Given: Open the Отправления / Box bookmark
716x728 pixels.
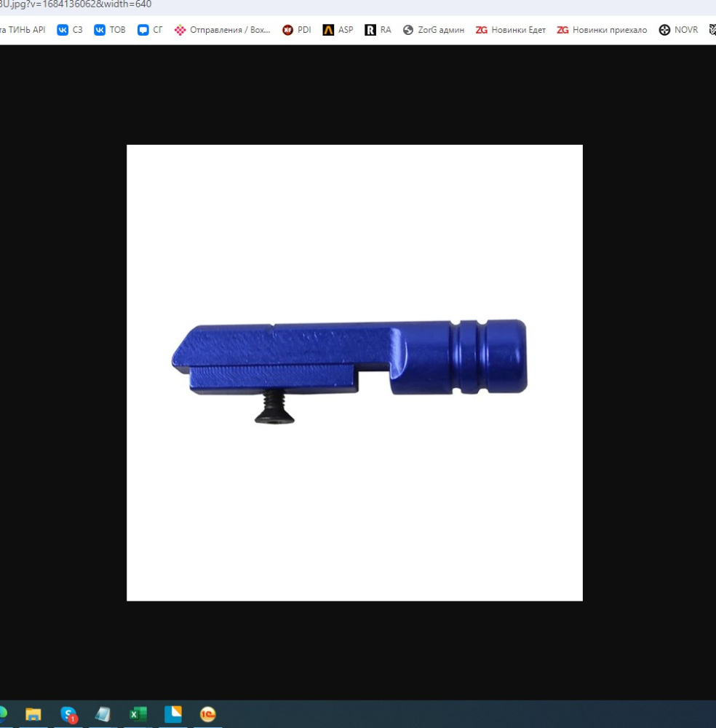Looking at the screenshot, I should [222, 30].
